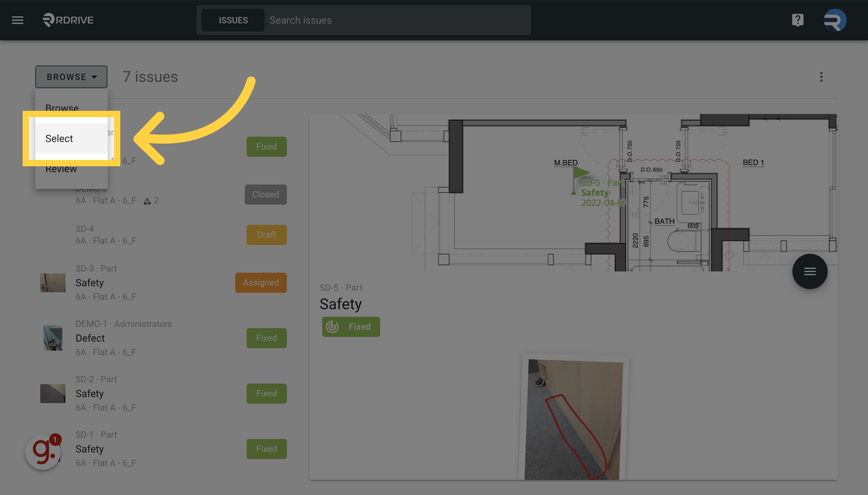Click the 2022-04-07 date on plan marker
Image resolution: width=868 pixels, height=495 pixels.
point(604,202)
